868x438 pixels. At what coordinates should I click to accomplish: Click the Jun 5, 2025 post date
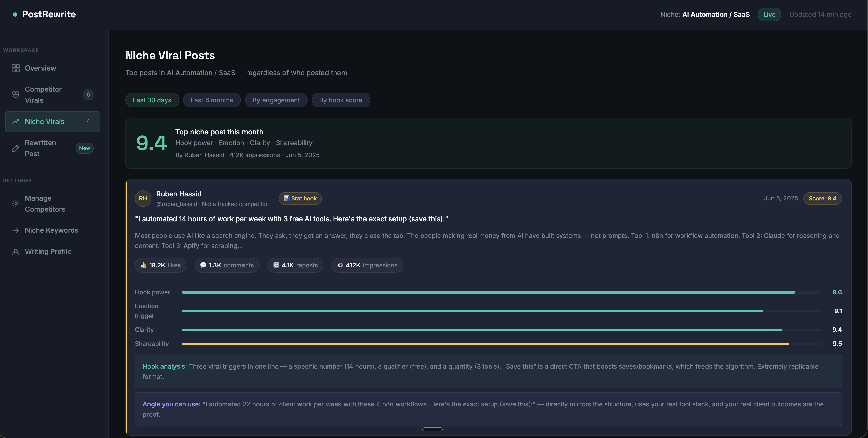781,198
